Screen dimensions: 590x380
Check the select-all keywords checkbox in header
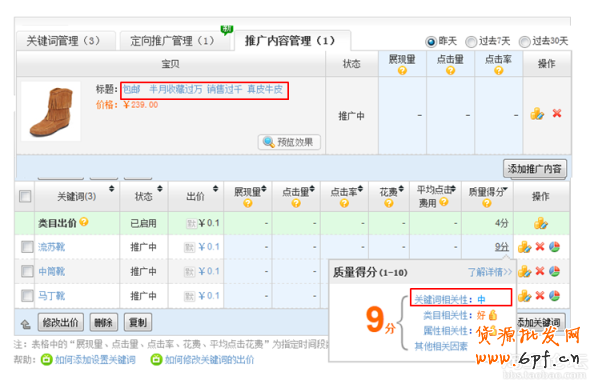coord(25,196)
